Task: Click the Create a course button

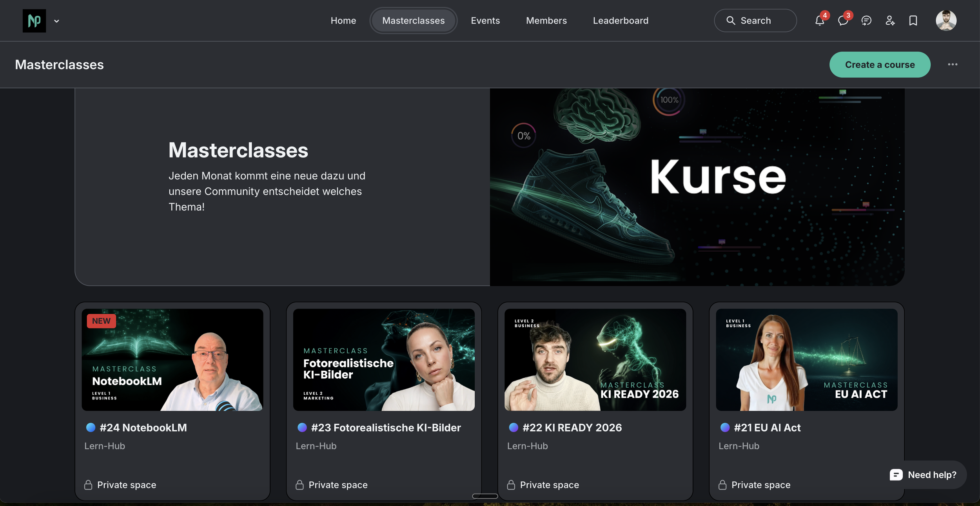Action: 880,65
